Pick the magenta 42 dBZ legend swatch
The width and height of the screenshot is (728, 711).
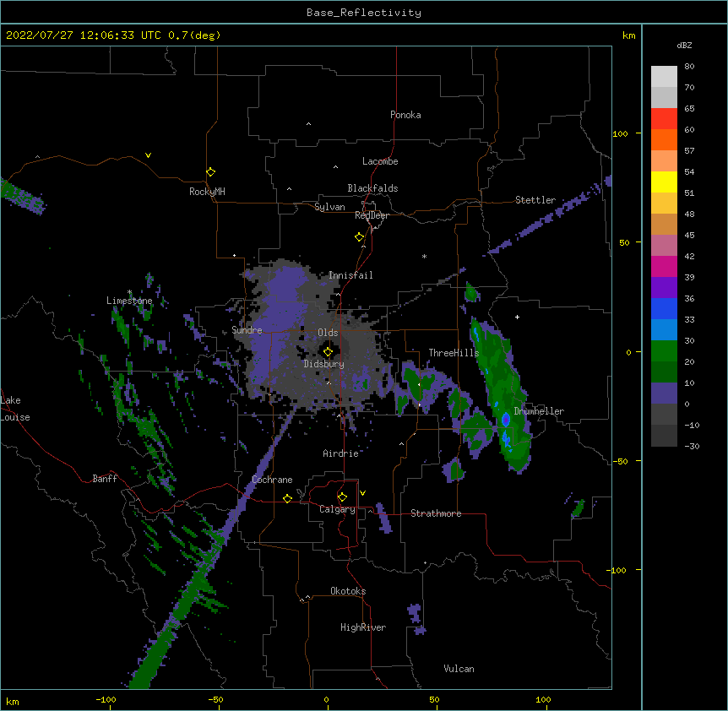pos(664,266)
